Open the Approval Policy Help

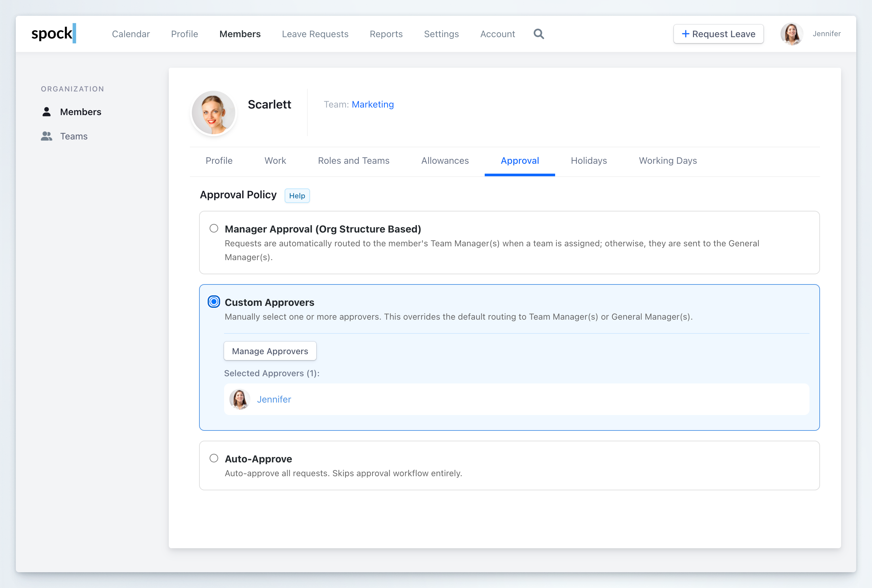pos(297,195)
